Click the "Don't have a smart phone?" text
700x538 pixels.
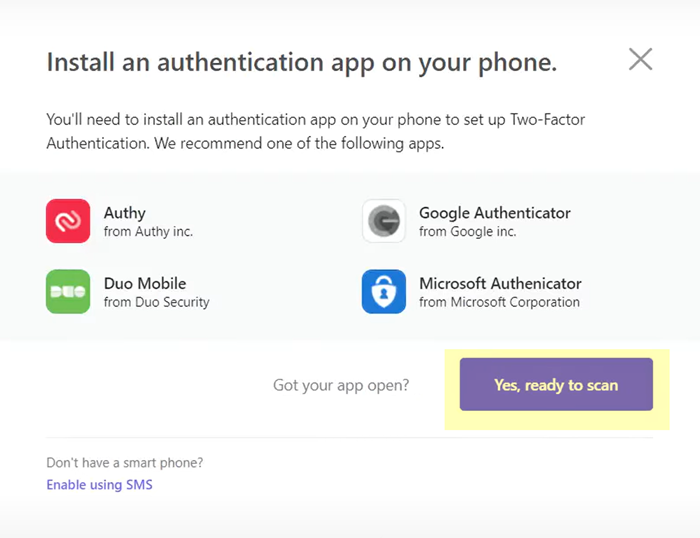pos(124,463)
